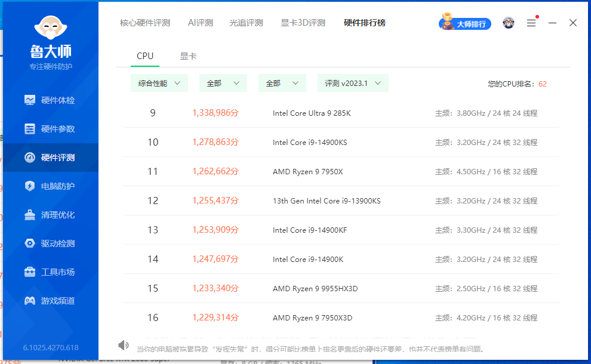Open 游戏频道 in the sidebar
The image size is (591, 364).
(x=51, y=301)
